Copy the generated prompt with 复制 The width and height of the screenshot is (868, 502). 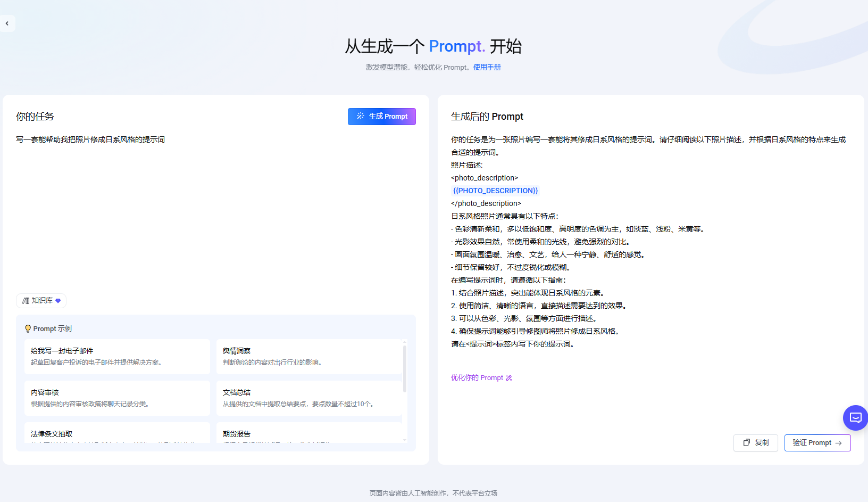point(755,443)
